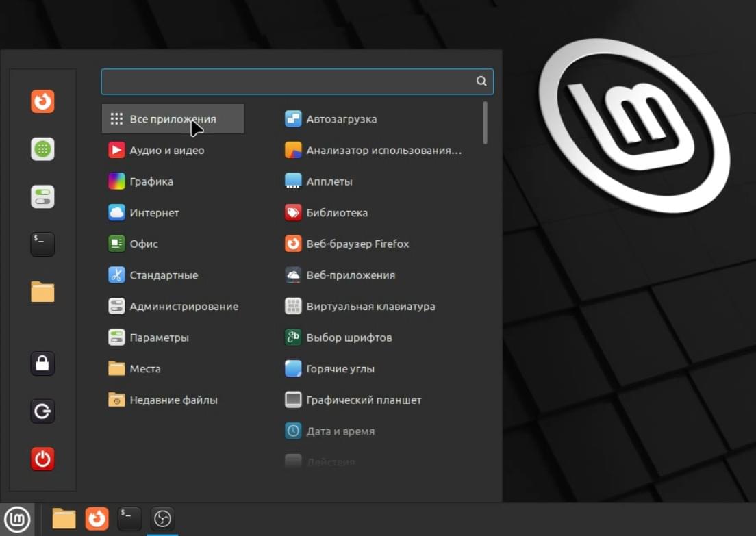Image resolution: width=756 pixels, height=536 pixels.
Task: Click the magnifier icon in search box
Action: point(481,81)
